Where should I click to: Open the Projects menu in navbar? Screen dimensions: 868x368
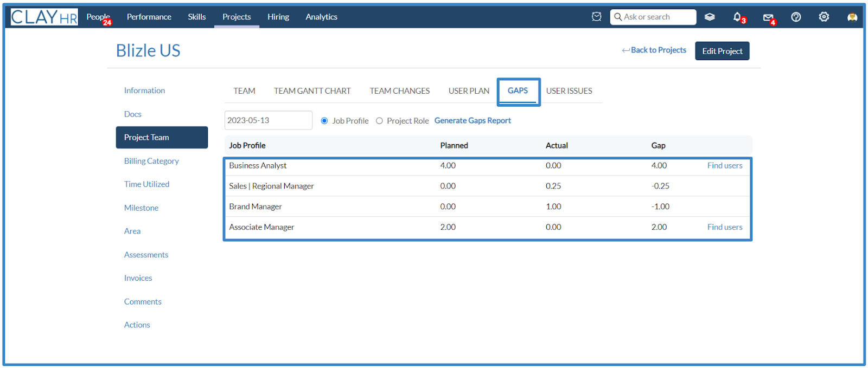[x=237, y=17]
